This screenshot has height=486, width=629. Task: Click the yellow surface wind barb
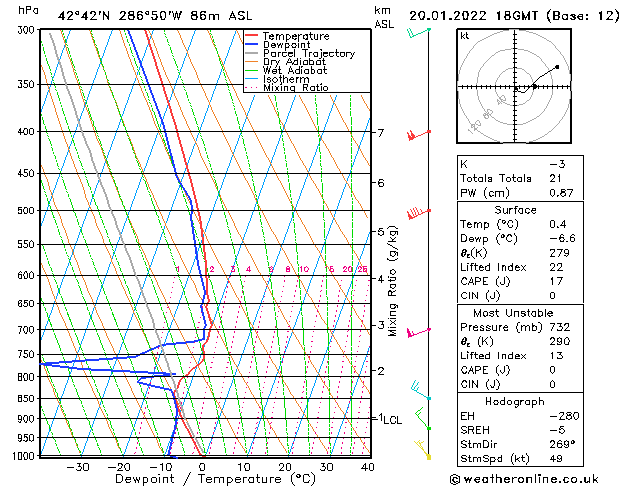click(422, 450)
